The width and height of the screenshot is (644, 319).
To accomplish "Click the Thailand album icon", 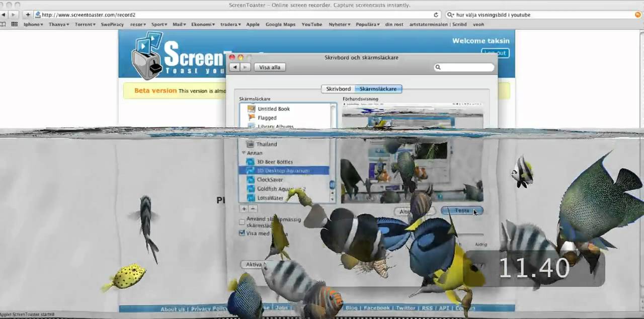I will point(250,144).
